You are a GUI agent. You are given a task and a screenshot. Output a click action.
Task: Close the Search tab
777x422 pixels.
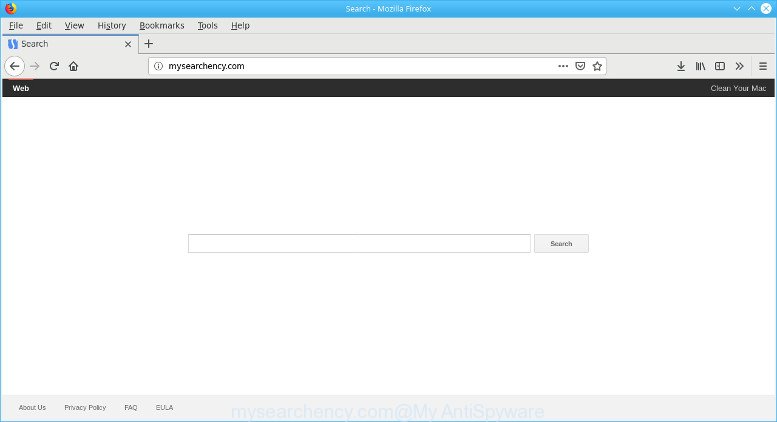coord(128,44)
